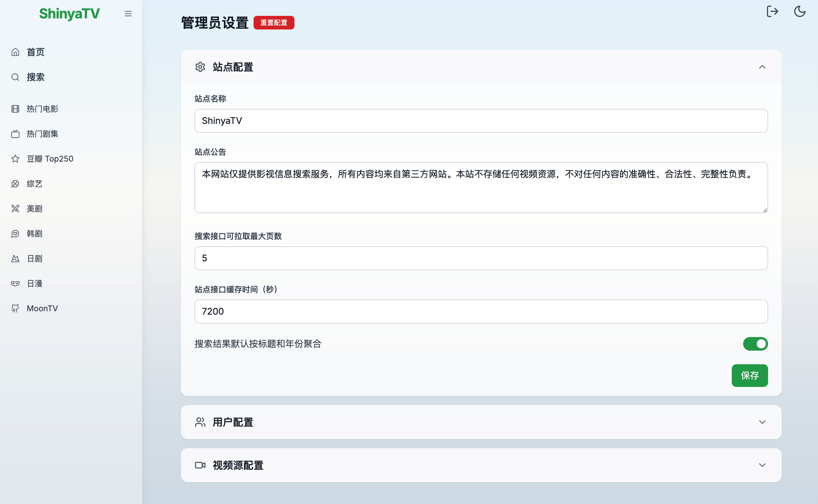
Task: Expand 视频源配置 with its down chevron
Action: click(762, 465)
